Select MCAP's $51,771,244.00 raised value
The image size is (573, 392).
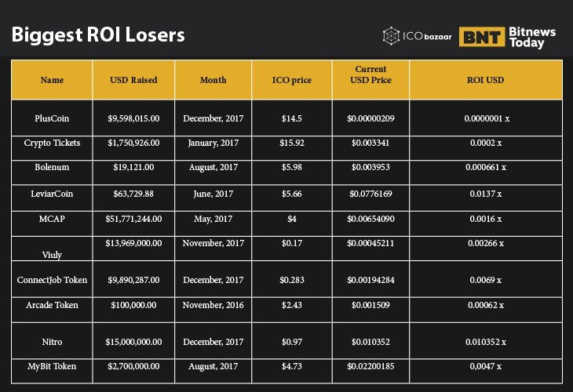[x=133, y=218]
